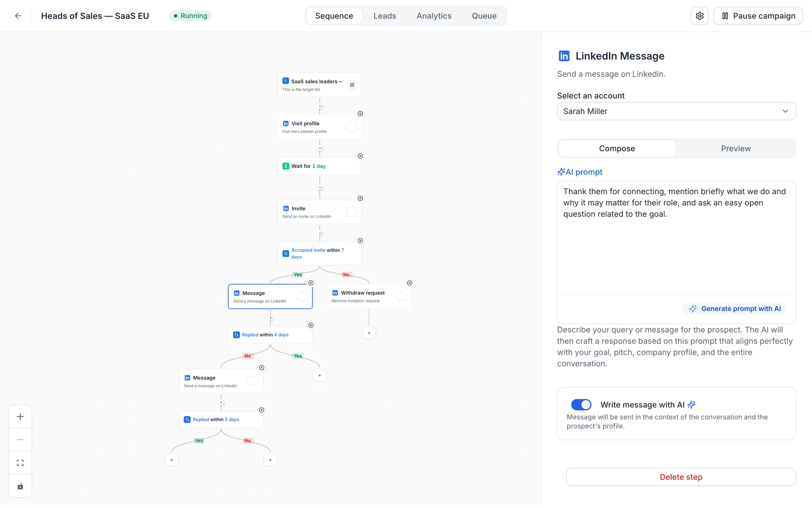Image resolution: width=812 pixels, height=508 pixels.
Task: Remove the Invite step
Action: [x=360, y=198]
